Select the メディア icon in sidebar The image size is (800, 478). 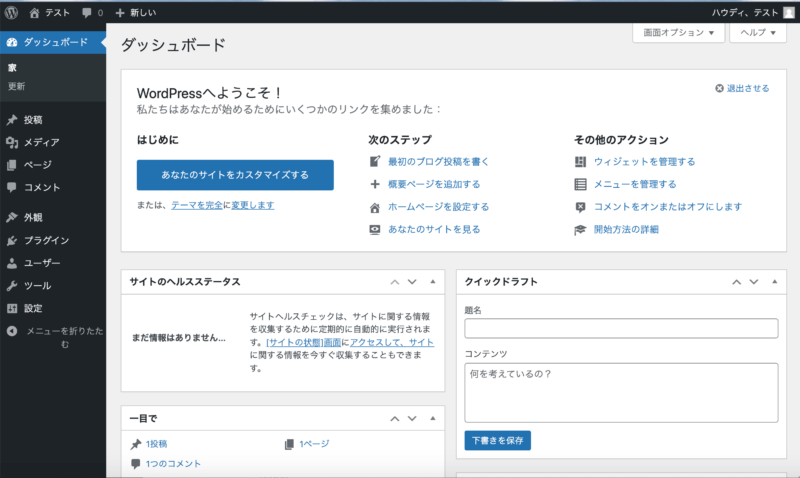(x=12, y=142)
